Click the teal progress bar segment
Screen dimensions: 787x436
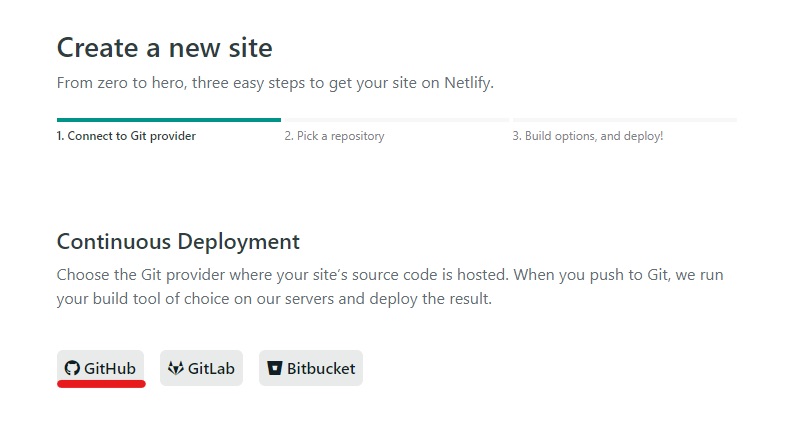point(169,120)
